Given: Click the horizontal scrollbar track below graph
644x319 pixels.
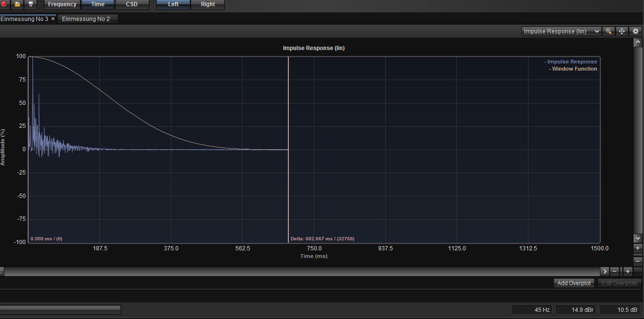Looking at the screenshot, I should [301, 271].
